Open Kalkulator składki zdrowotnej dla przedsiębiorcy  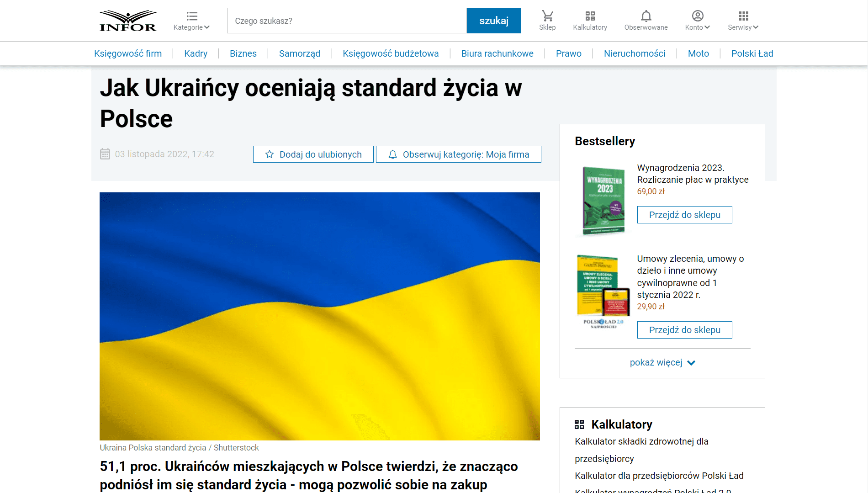[641, 450]
